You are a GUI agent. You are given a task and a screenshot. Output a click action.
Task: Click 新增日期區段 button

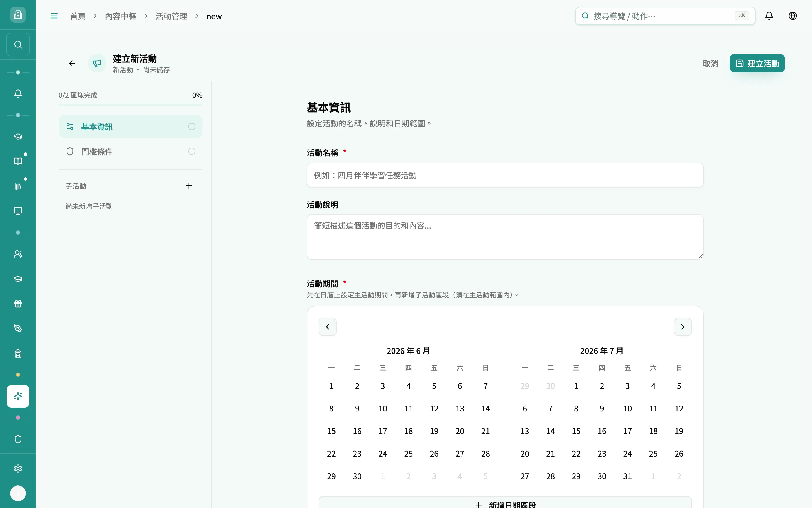click(505, 503)
